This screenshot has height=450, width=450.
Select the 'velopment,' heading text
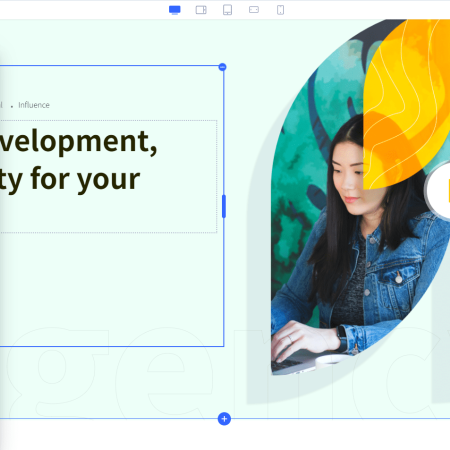(78, 142)
